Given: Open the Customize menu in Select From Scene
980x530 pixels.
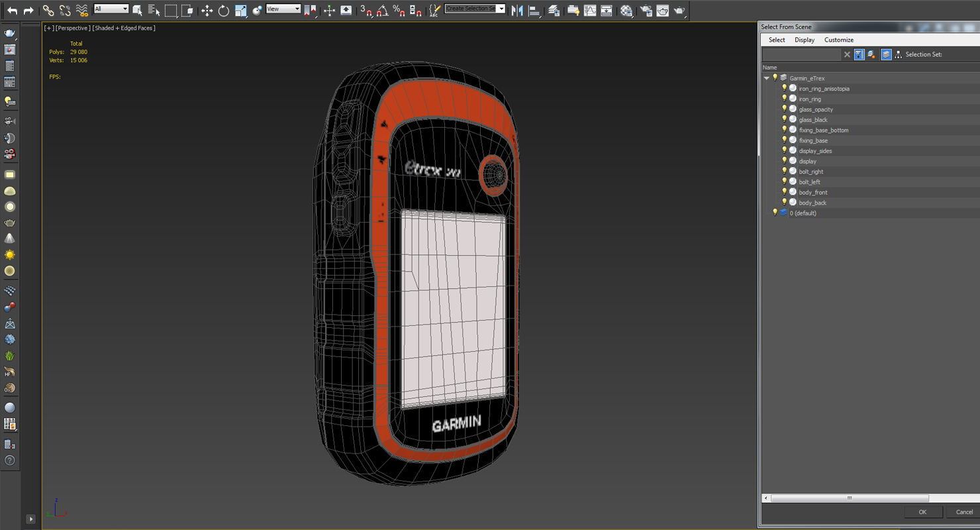Looking at the screenshot, I should pos(839,40).
